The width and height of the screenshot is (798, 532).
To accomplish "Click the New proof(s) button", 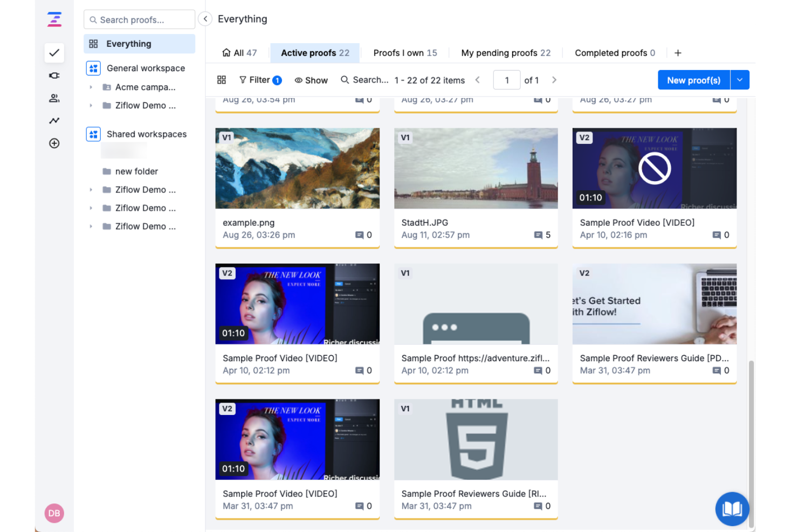I will coord(693,80).
